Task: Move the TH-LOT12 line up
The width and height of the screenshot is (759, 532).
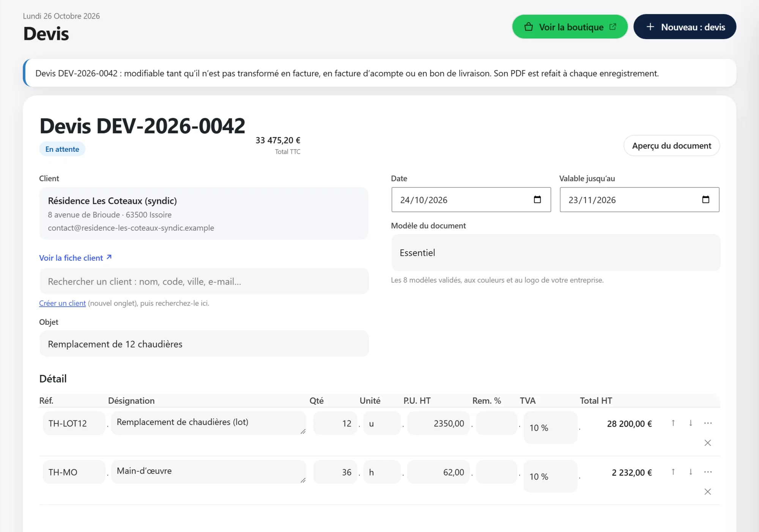Action: point(673,423)
